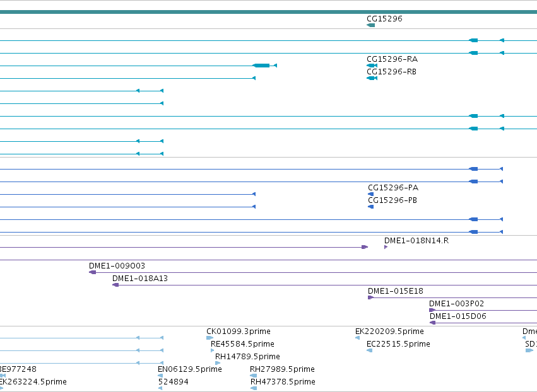Select the CG15296-PA feature glyph
537x392 pixels.
[370, 194]
